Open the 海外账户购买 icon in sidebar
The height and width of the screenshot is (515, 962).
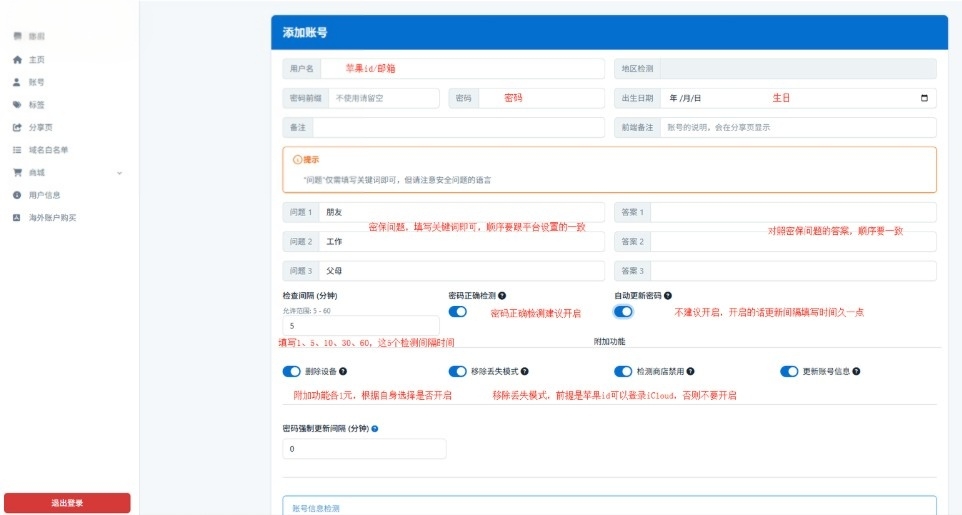pos(17,218)
